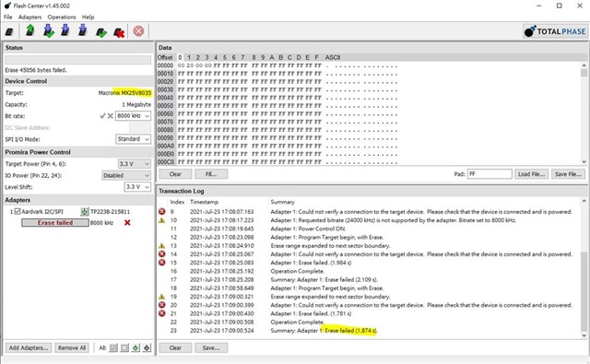Click the Program and Verify toolbar icon
The width and height of the screenshot is (590, 364).
[49, 30]
